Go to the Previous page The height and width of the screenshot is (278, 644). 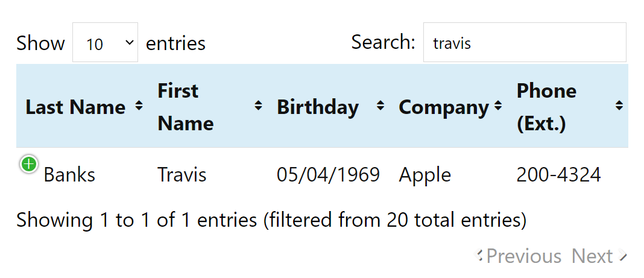coord(517,256)
